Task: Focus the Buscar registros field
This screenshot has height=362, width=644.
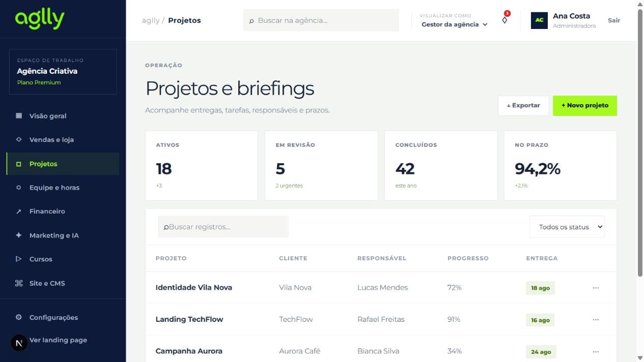Action: 223,227
